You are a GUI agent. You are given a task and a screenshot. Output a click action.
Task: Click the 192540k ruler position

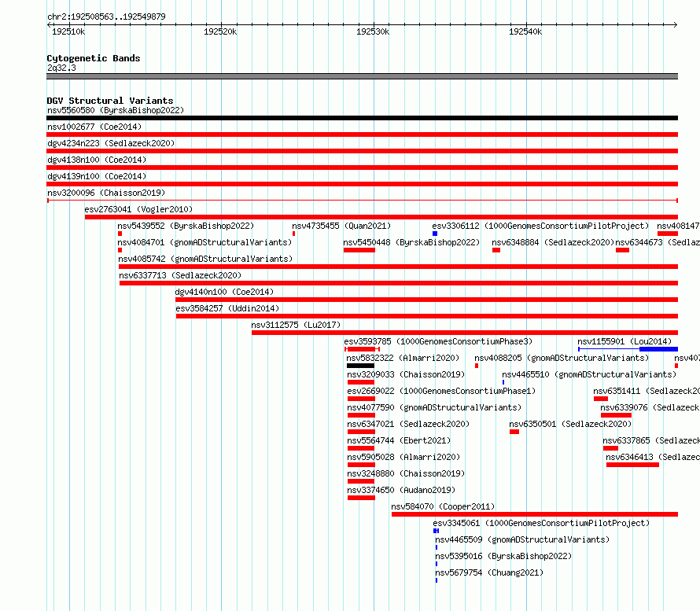[525, 31]
